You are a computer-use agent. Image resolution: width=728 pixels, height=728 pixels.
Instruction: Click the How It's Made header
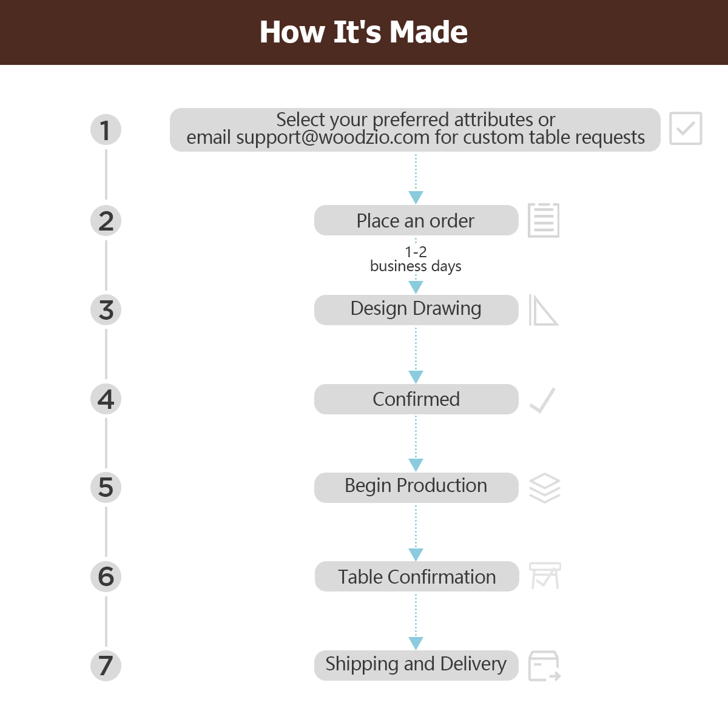tap(364, 32)
